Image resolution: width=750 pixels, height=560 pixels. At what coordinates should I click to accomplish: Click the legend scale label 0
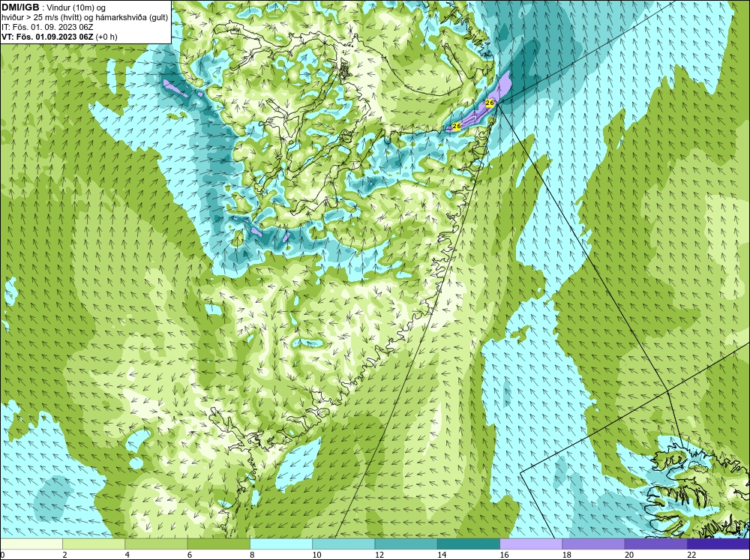tap(2, 555)
